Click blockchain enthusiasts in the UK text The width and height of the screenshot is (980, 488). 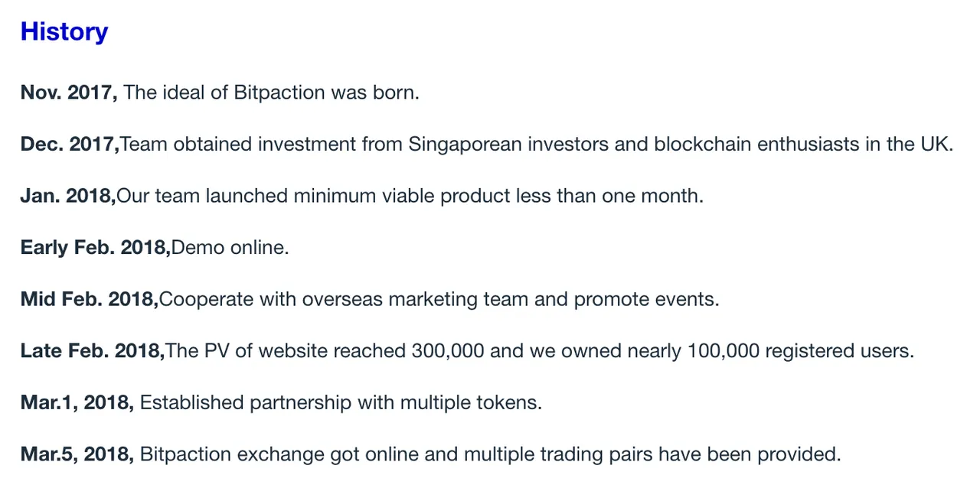click(803, 144)
